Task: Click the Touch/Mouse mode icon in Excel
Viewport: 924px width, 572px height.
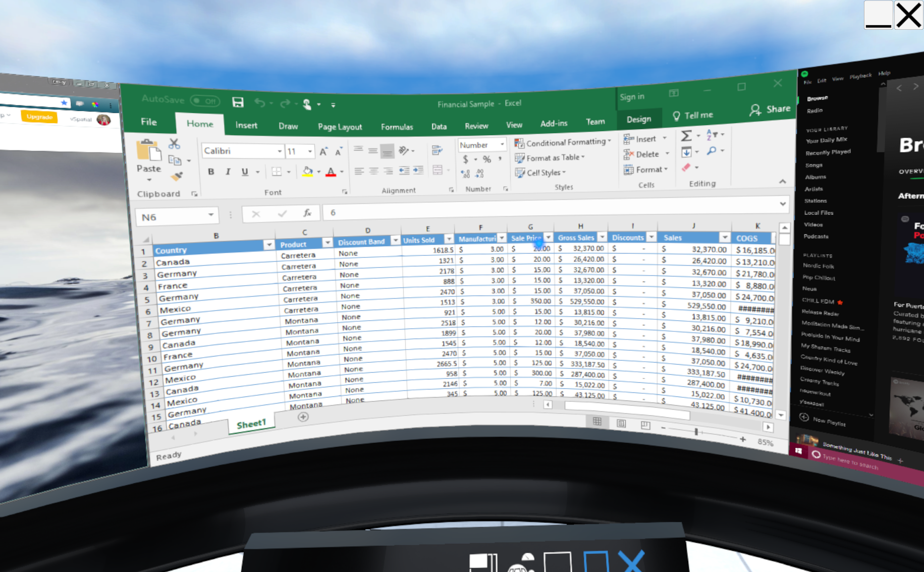Action: coord(307,104)
